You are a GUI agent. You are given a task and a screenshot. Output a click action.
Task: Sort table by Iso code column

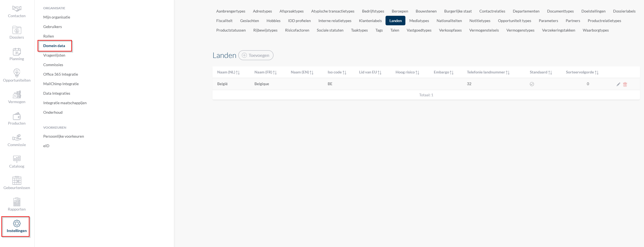pyautogui.click(x=337, y=72)
